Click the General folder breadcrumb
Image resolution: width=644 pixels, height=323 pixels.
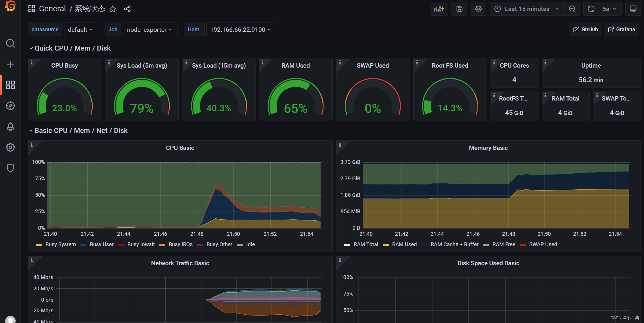tap(52, 9)
